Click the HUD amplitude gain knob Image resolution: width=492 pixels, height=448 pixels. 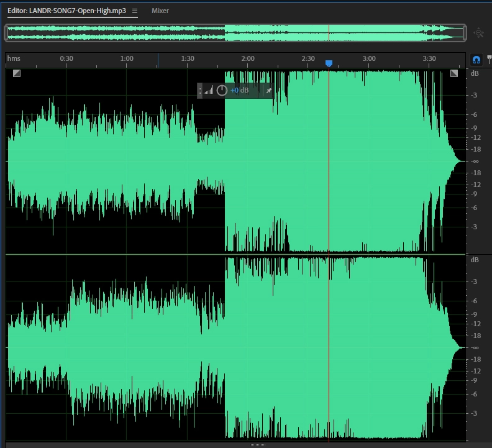point(222,91)
